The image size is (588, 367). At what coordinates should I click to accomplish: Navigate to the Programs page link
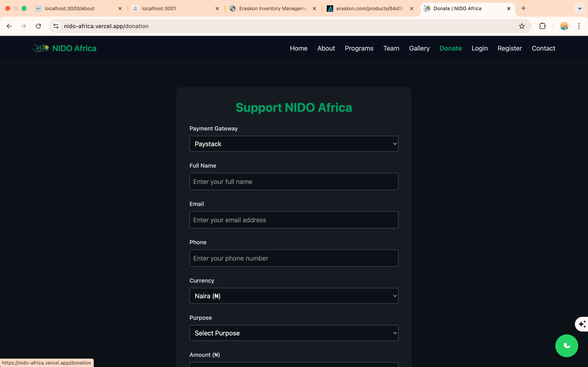pyautogui.click(x=359, y=48)
